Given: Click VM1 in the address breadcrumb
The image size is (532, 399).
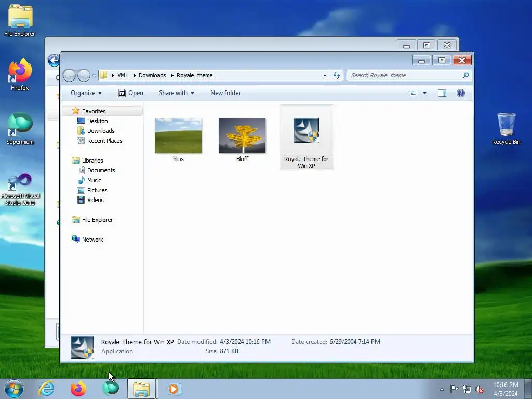Looking at the screenshot, I should point(123,75).
